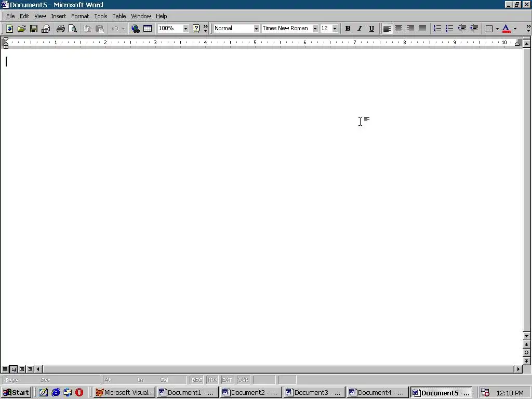Click the Copy icon in toolbar
The image size is (532, 399).
[x=87, y=29]
